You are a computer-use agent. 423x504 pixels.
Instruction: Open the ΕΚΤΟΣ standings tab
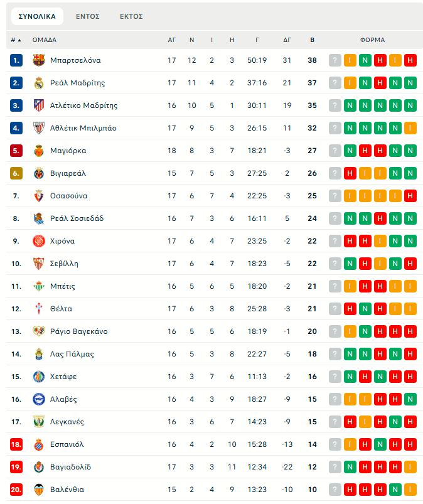[x=131, y=16]
